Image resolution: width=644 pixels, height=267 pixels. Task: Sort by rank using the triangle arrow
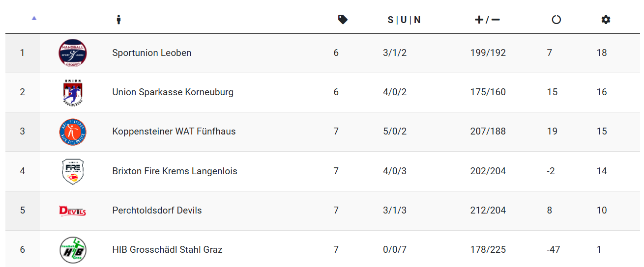tap(34, 18)
